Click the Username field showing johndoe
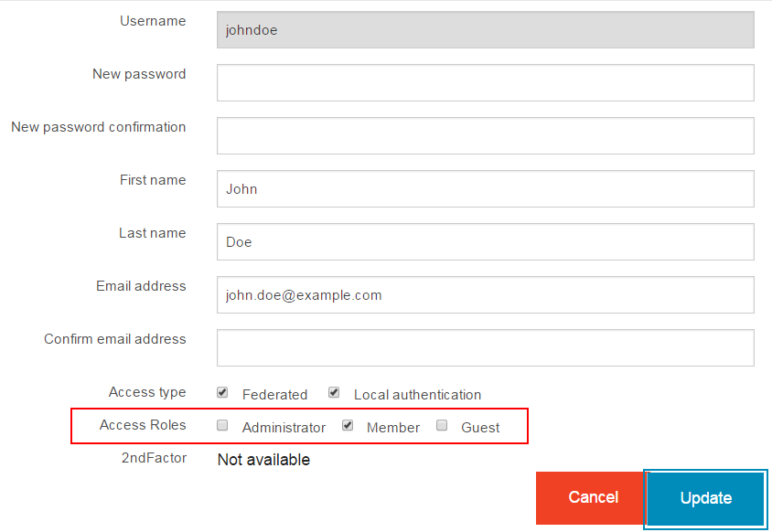This screenshot has width=772, height=532. pos(486,30)
